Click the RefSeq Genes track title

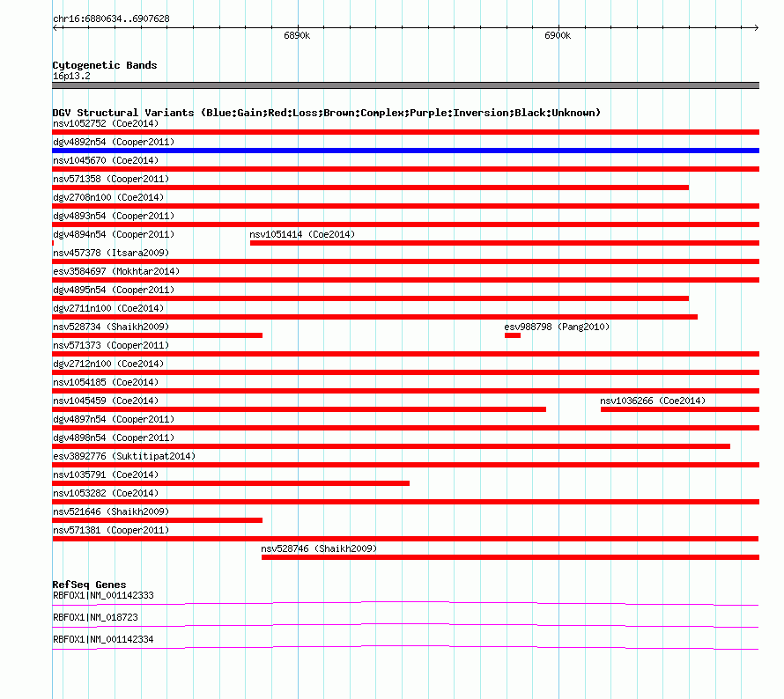point(89,585)
